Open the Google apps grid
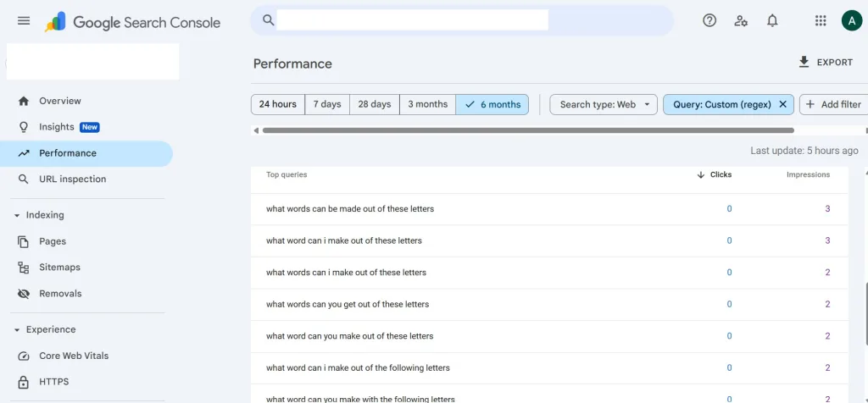 821,21
